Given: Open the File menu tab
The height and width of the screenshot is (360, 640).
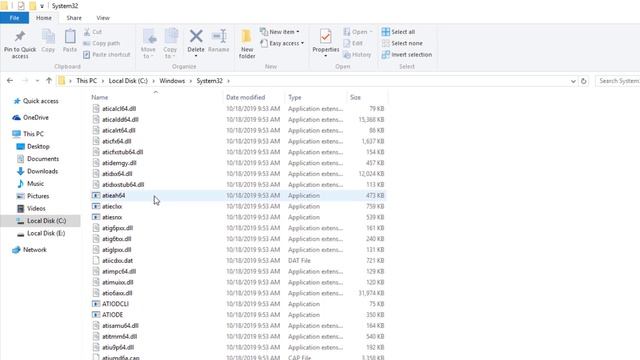Looking at the screenshot, I should (14, 18).
